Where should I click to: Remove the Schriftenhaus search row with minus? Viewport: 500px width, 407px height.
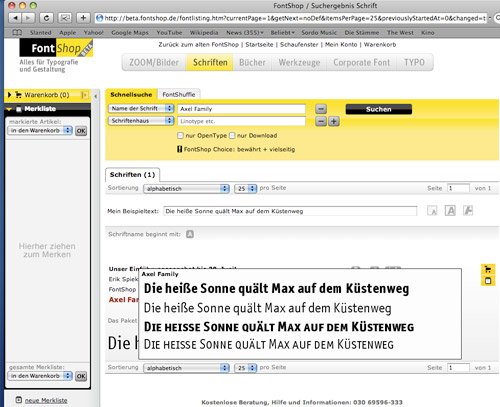(x=321, y=121)
